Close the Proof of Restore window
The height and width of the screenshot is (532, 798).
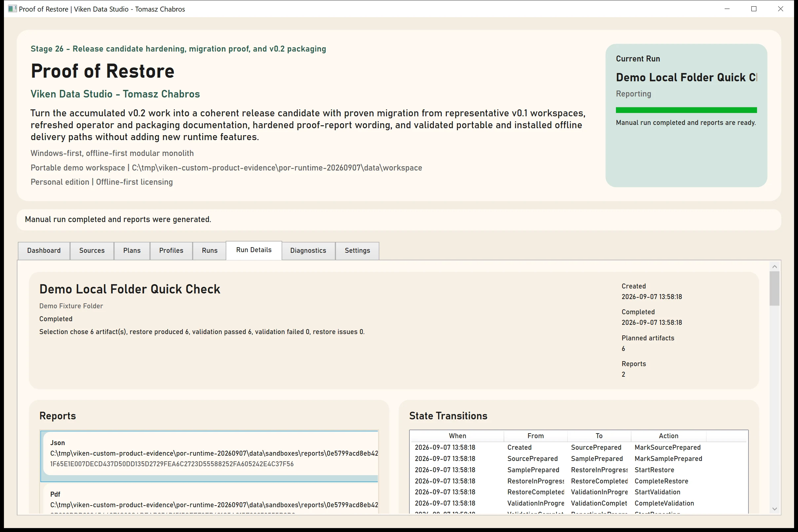point(780,9)
